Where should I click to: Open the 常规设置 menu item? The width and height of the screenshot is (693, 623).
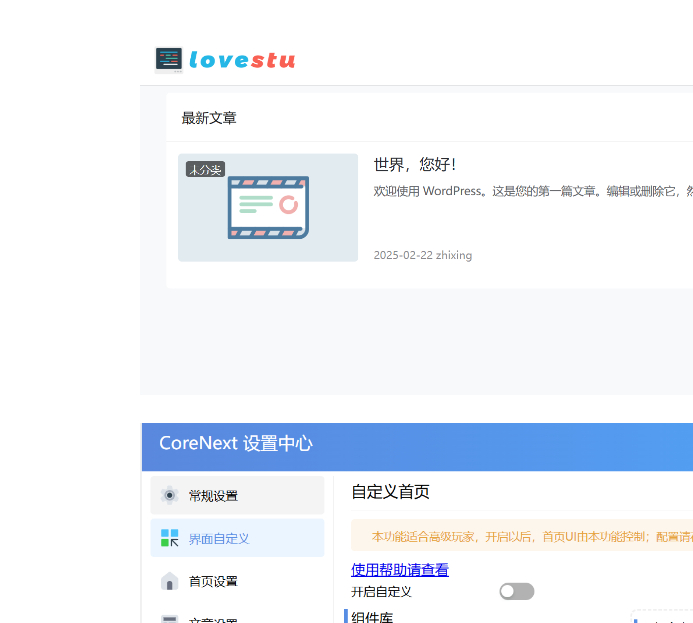213,496
